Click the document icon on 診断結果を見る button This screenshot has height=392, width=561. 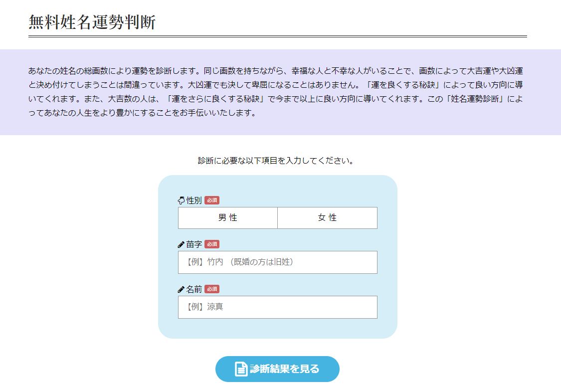coord(241,369)
